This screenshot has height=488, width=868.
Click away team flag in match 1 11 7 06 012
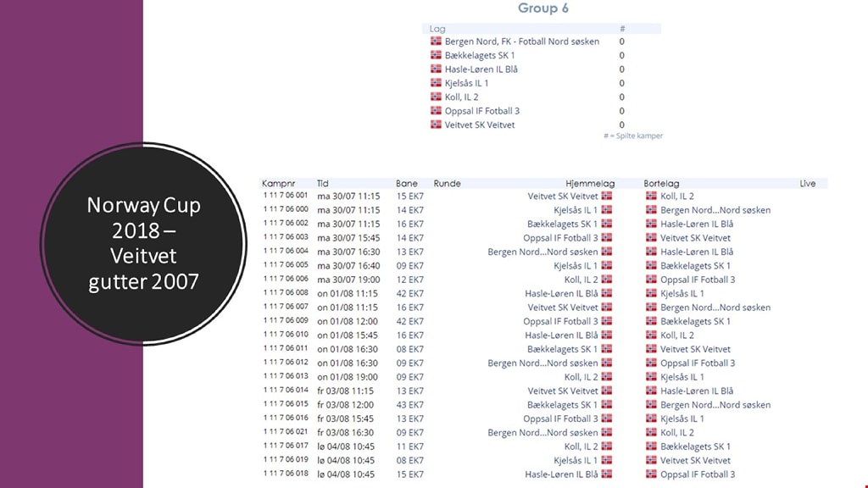pyautogui.click(x=651, y=363)
